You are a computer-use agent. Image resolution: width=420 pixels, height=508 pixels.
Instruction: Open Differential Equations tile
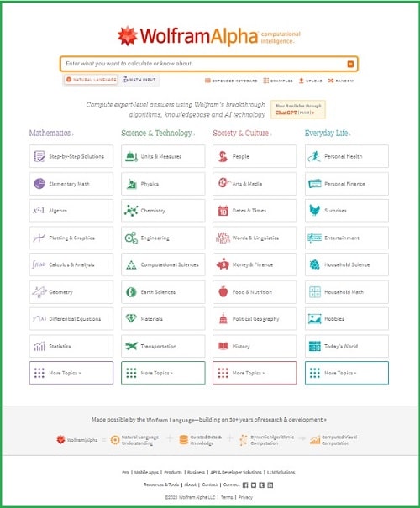71,319
